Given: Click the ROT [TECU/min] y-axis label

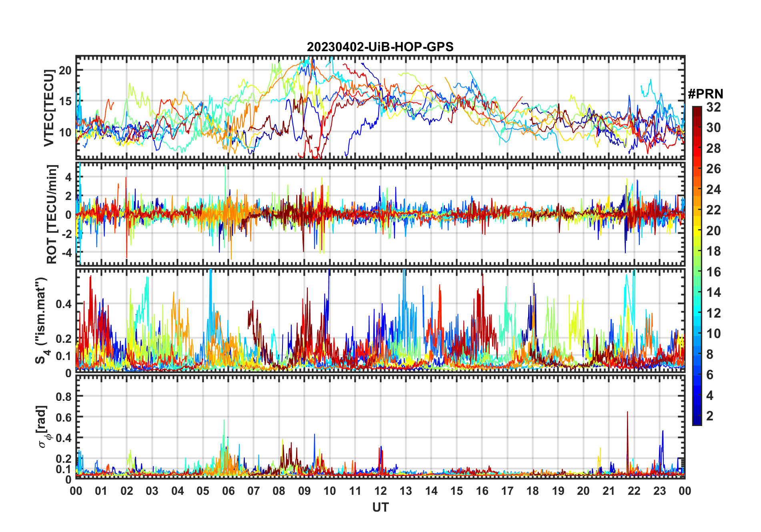Looking at the screenshot, I should click(x=52, y=214).
